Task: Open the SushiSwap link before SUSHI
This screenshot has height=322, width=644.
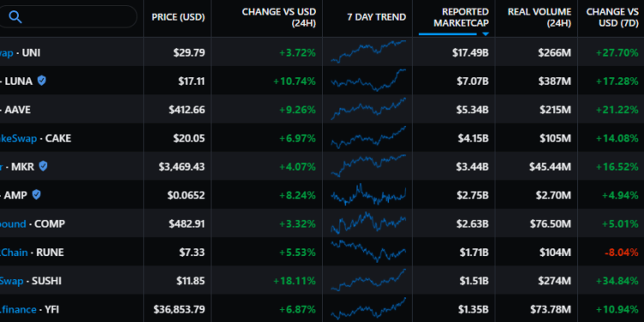Action: [11, 281]
